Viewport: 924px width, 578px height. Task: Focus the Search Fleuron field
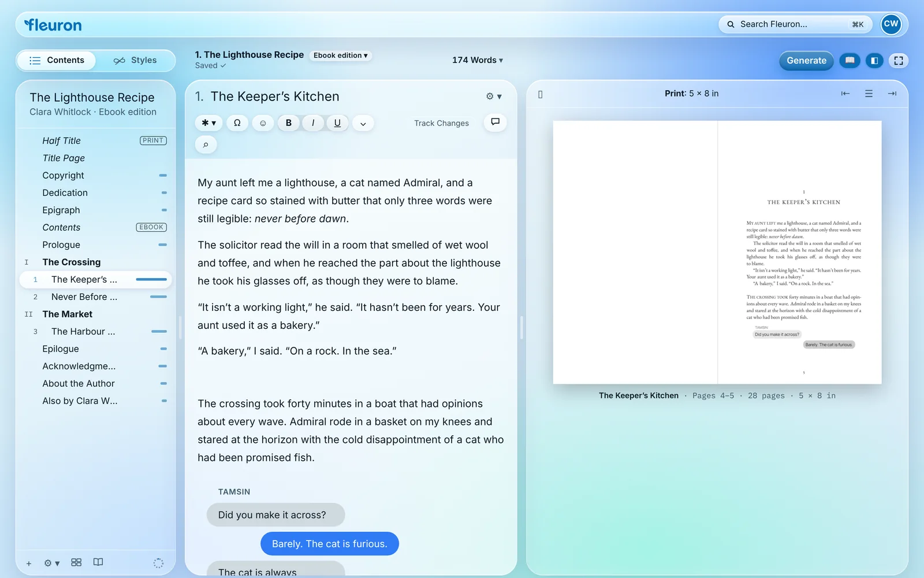[795, 24]
